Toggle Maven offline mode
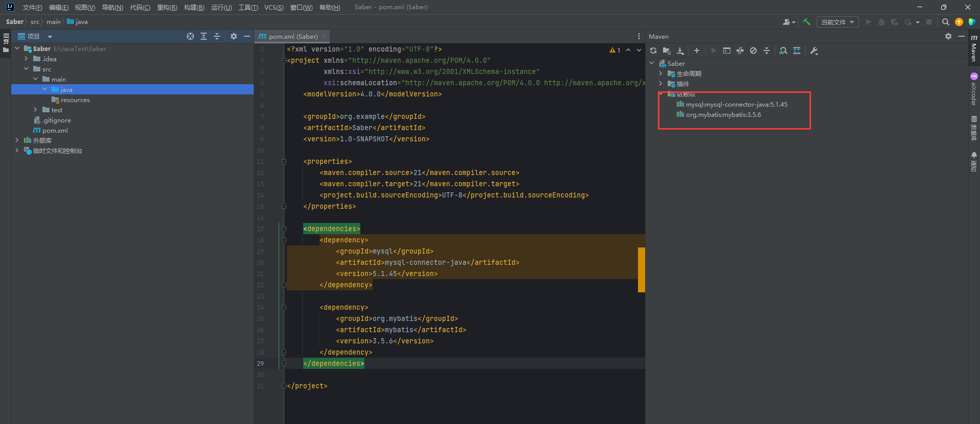 click(740, 51)
